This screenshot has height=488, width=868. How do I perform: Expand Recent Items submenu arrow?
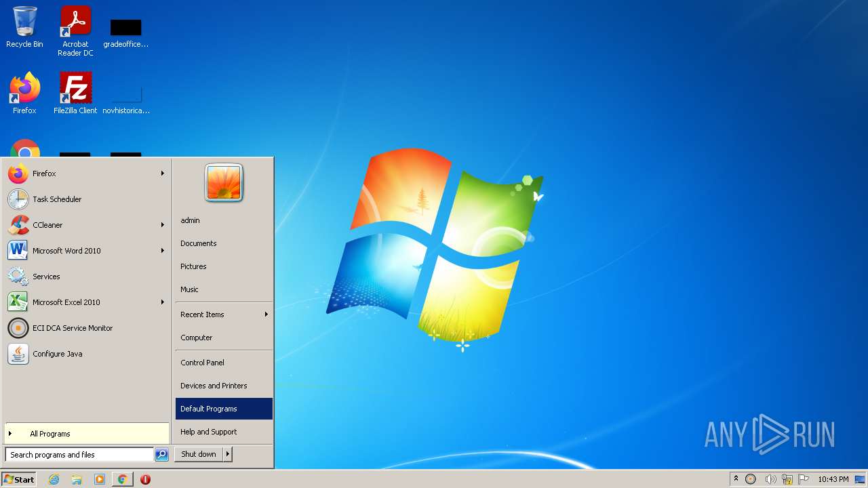(267, 314)
